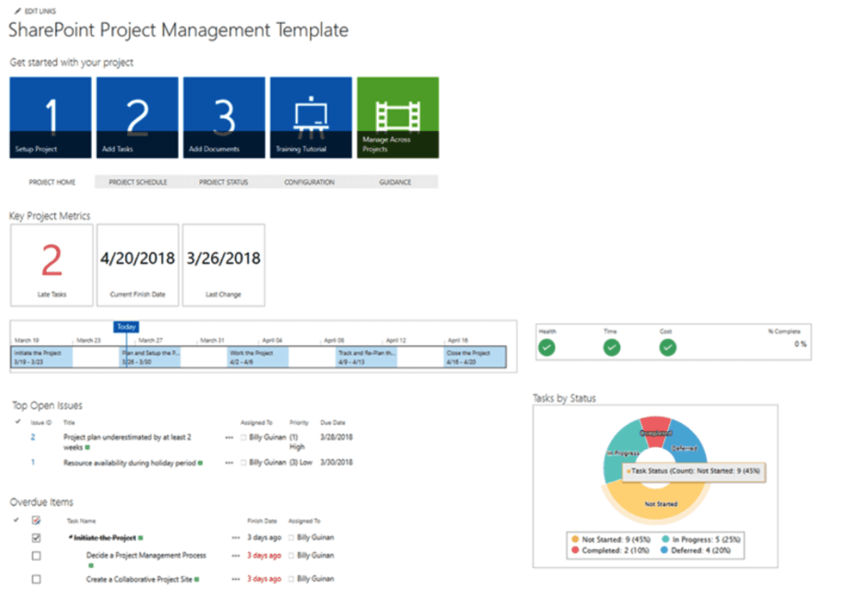
Task: Open 'Decide a Project Management Process' task link
Action: 146,556
